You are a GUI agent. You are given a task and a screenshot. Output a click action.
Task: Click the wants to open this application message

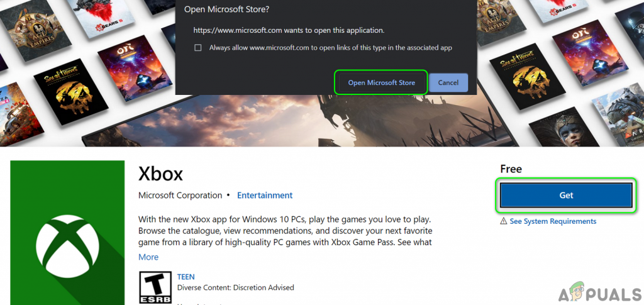pyautogui.click(x=289, y=30)
